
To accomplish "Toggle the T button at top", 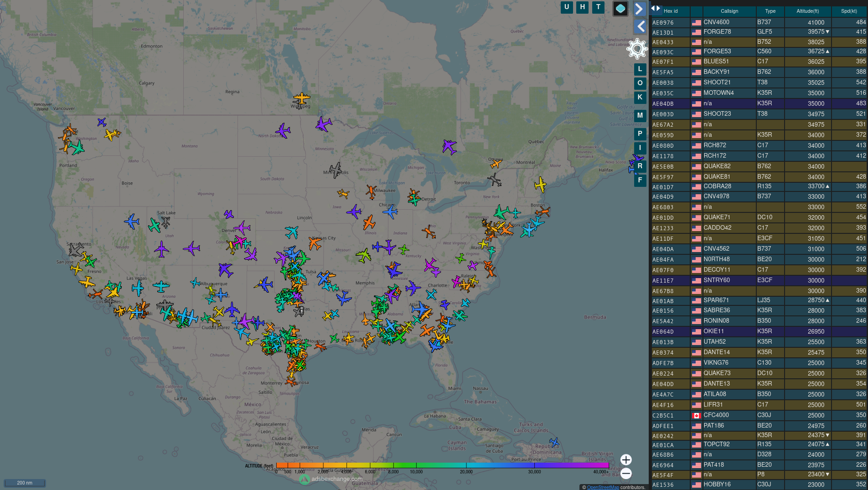I will [598, 7].
